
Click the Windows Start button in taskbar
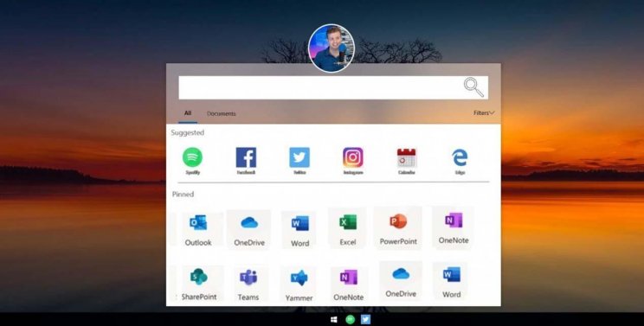pyautogui.click(x=334, y=319)
